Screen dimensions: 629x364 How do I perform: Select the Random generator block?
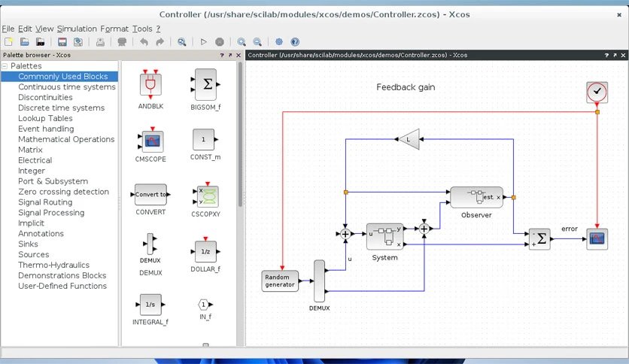coord(280,281)
